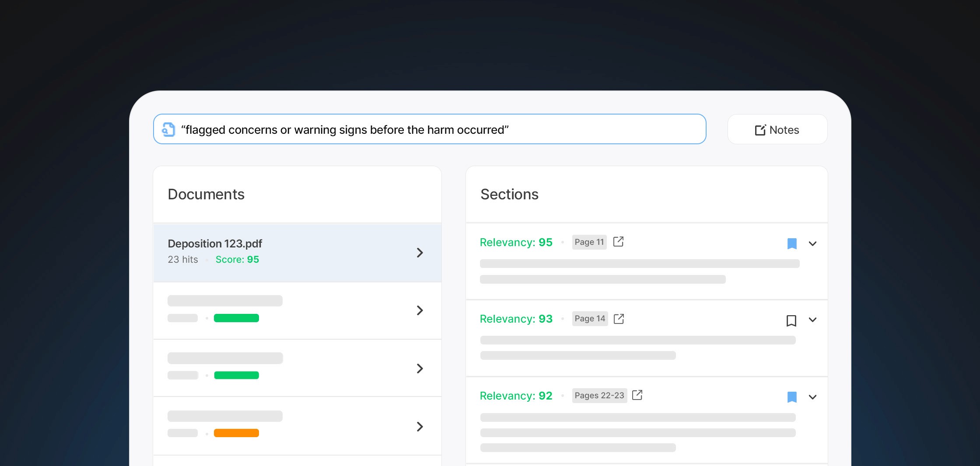Screen dimensions: 980x466
Task: Click the document search icon in the search bar
Action: (169, 129)
